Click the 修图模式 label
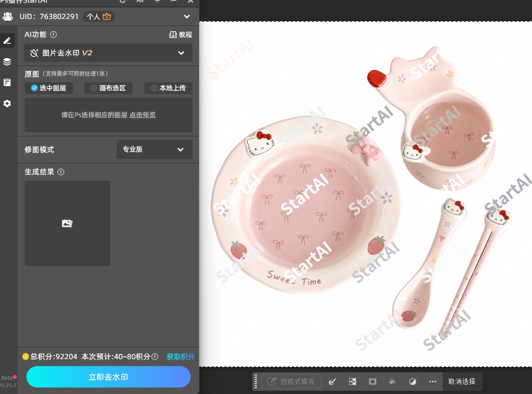This screenshot has height=394, width=532. [x=40, y=150]
